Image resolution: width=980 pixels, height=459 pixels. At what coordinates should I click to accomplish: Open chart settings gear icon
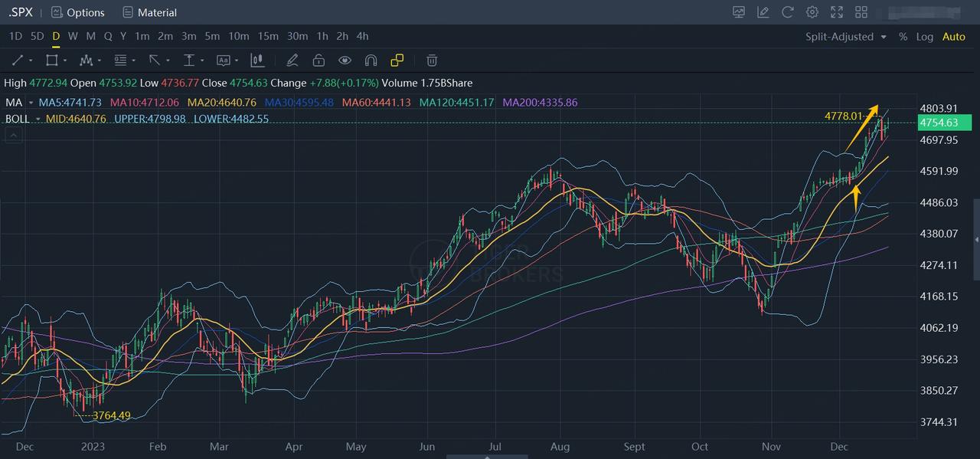(812, 12)
